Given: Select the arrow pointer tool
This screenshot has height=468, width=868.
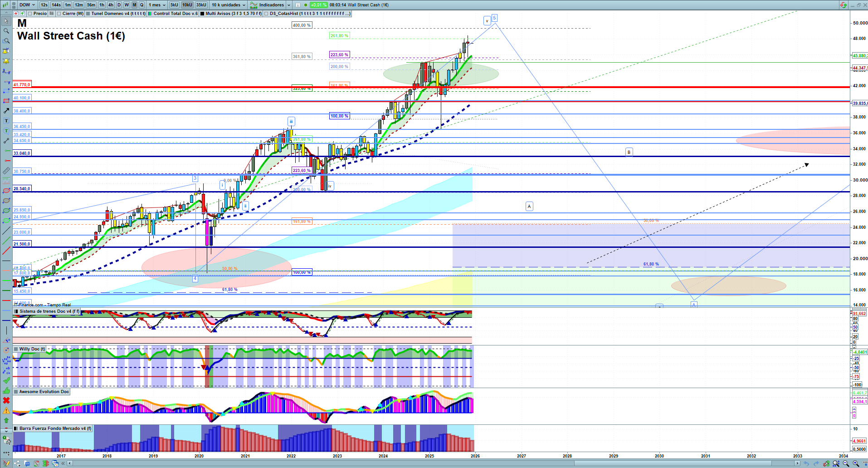Looking at the screenshot, I should (6, 21).
